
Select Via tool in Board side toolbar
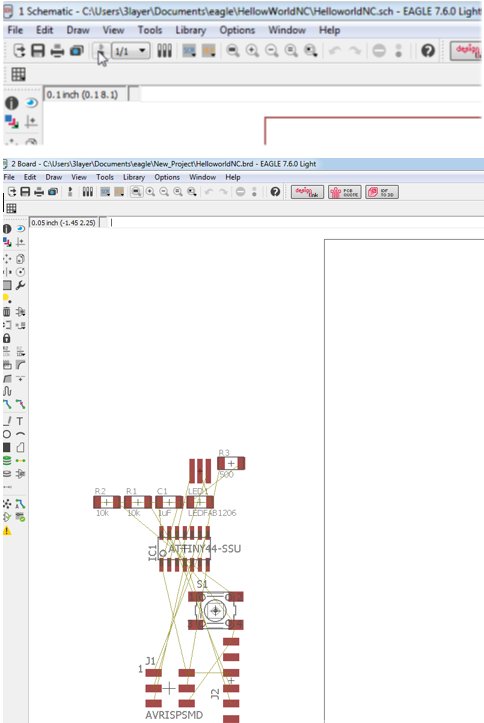(7, 461)
